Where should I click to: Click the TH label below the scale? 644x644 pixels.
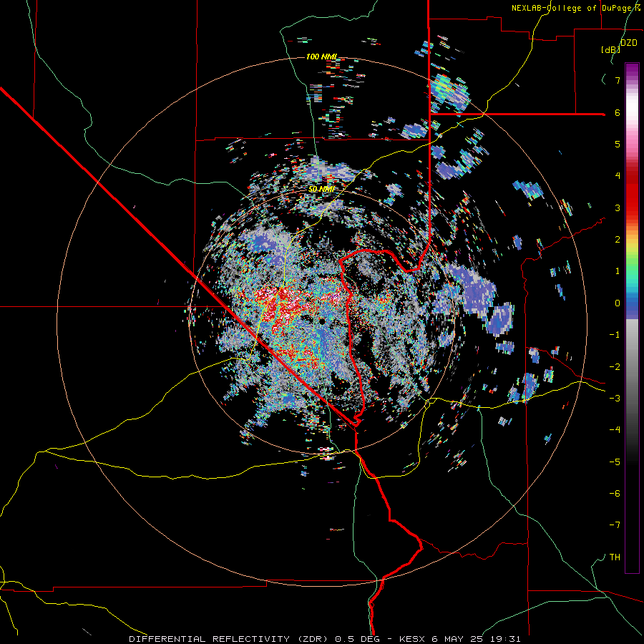615,557
